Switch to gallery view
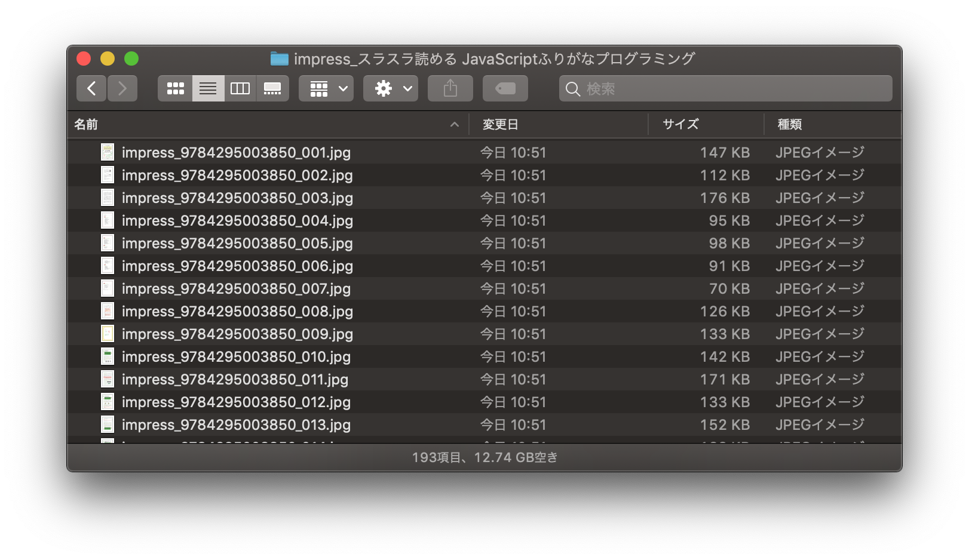Screen dimensions: 969x560 [x=272, y=88]
